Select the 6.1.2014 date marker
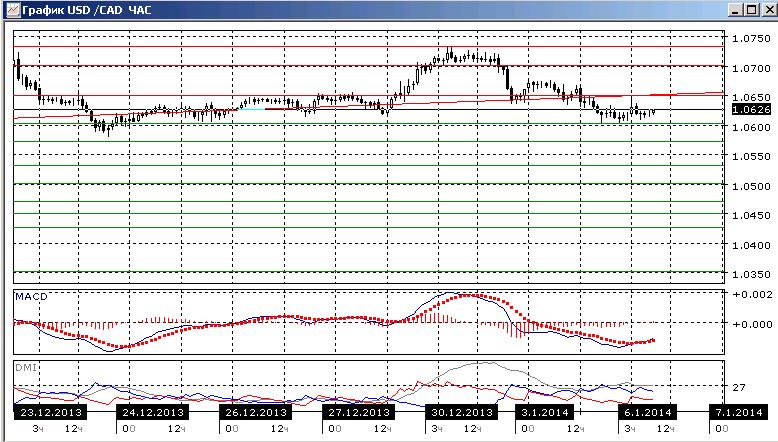Image resolution: width=778 pixels, height=442 pixels. click(x=648, y=412)
